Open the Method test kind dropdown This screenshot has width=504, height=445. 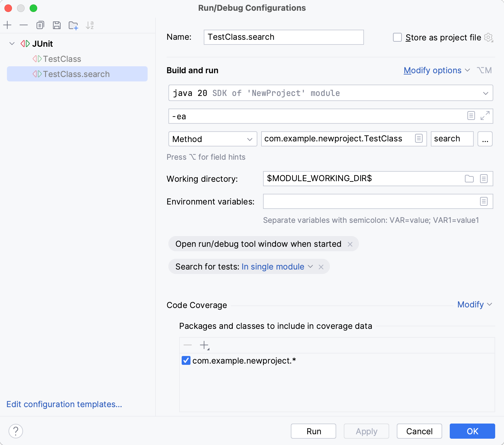(213, 139)
